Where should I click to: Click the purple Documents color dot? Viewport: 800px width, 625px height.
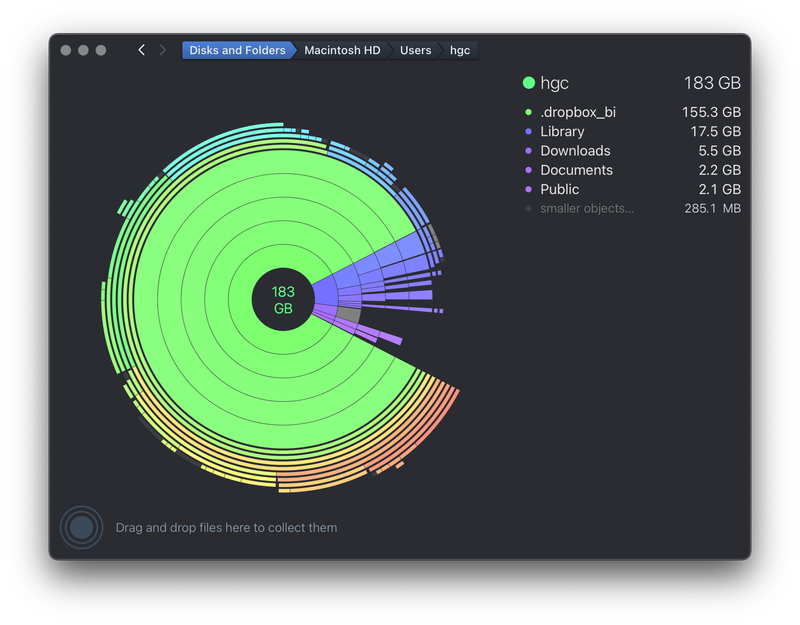coord(528,170)
